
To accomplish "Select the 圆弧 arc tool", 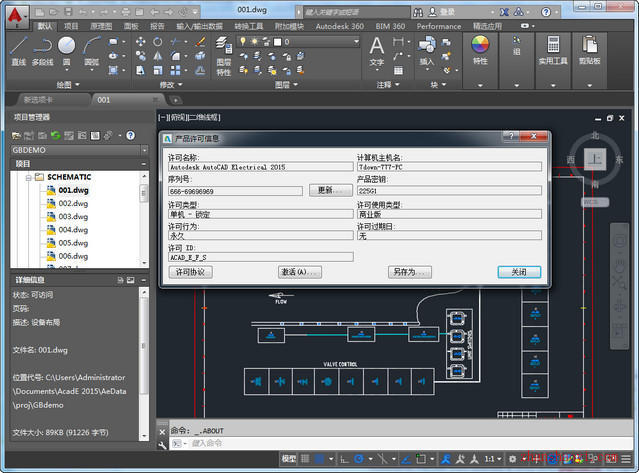I will click(x=92, y=51).
